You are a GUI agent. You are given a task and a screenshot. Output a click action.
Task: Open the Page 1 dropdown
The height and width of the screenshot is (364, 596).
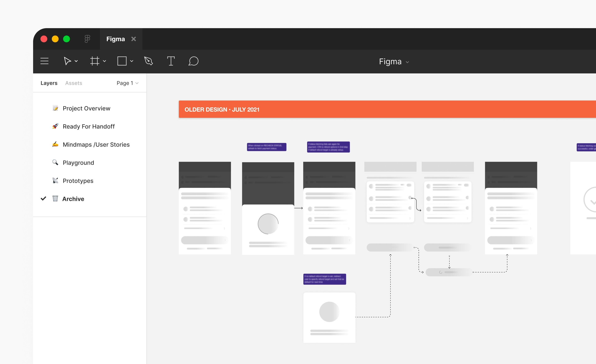click(x=127, y=83)
